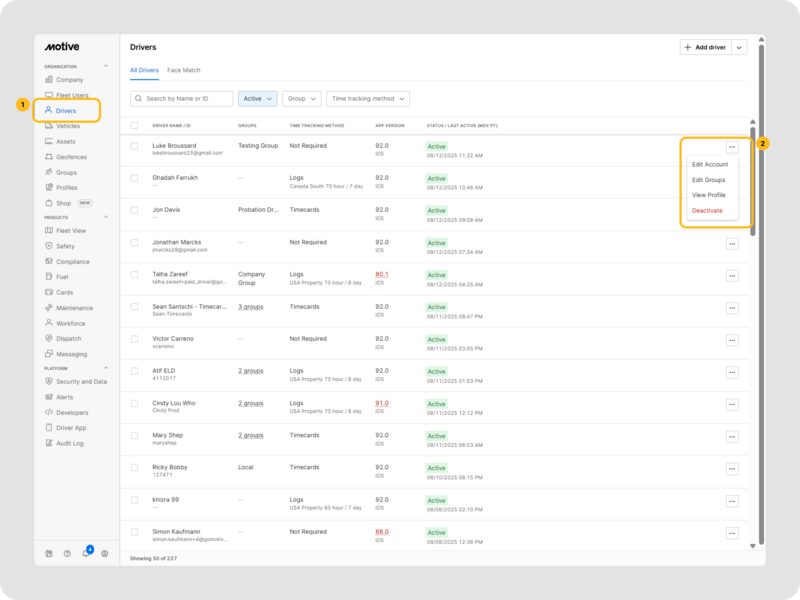Tick the checkbox for Luke Broussard
Image resolution: width=800 pixels, height=600 pixels.
135,146
